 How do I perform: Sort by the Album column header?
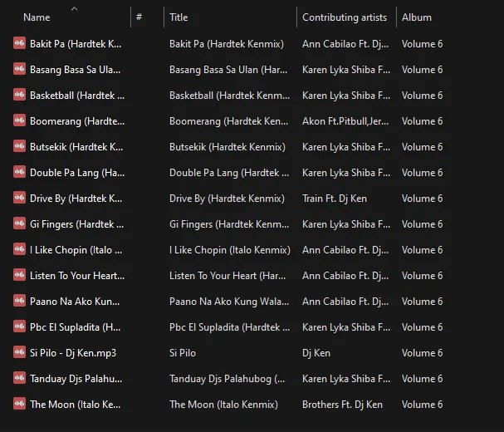click(417, 17)
